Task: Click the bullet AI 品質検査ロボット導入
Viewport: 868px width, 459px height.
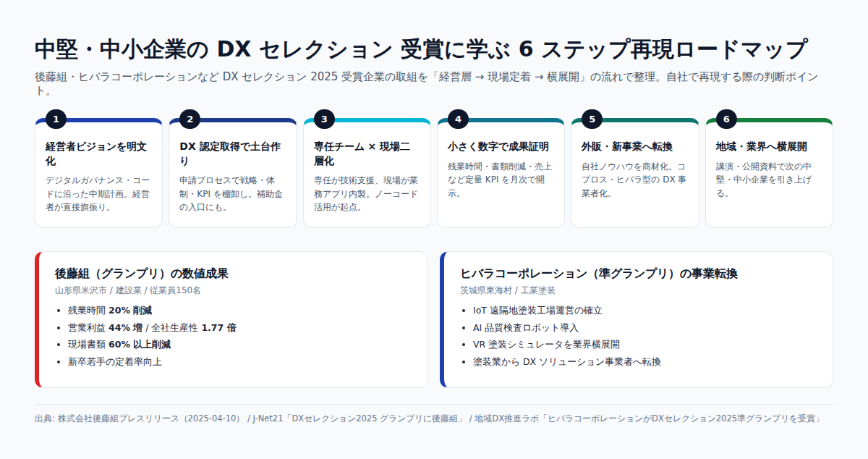Action: click(x=526, y=327)
